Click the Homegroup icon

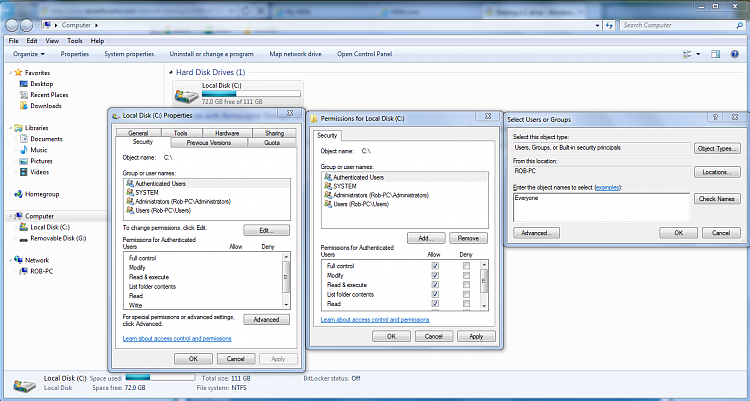click(18, 194)
